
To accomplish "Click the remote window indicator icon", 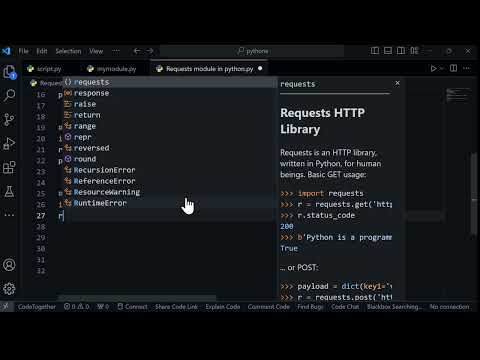I will point(6,307).
